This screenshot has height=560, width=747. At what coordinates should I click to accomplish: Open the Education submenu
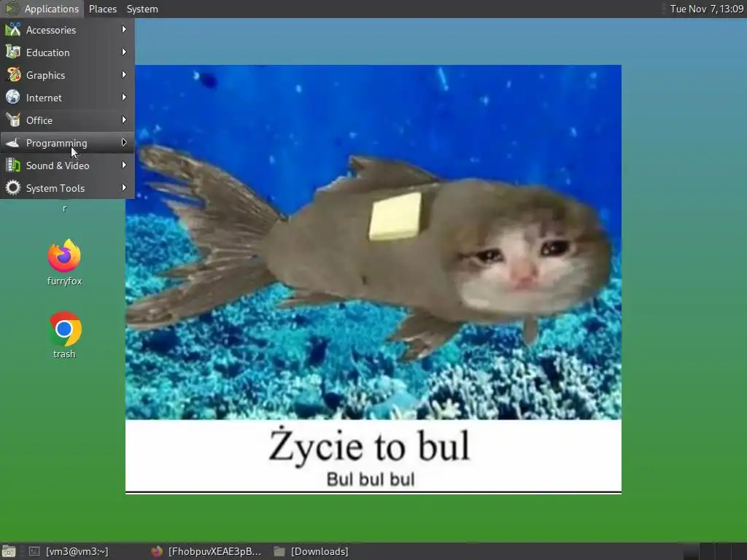[67, 52]
